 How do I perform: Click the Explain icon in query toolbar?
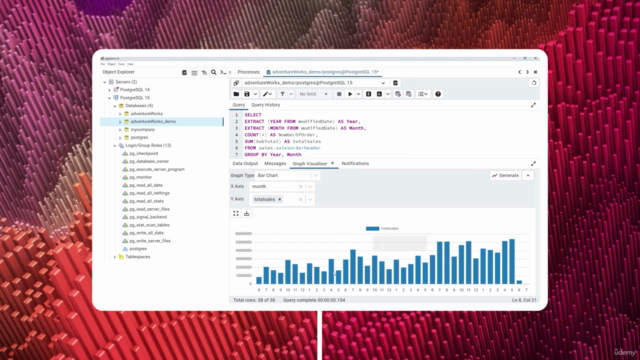(368, 94)
